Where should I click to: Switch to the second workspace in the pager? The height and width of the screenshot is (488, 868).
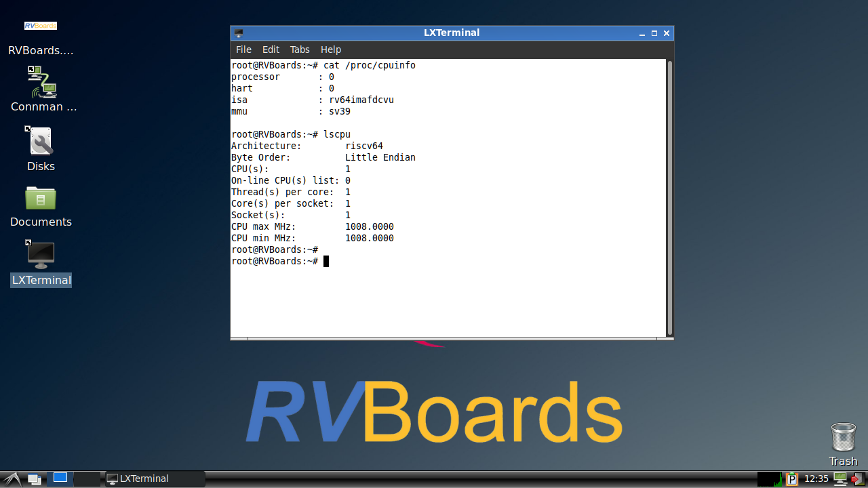coord(86,479)
